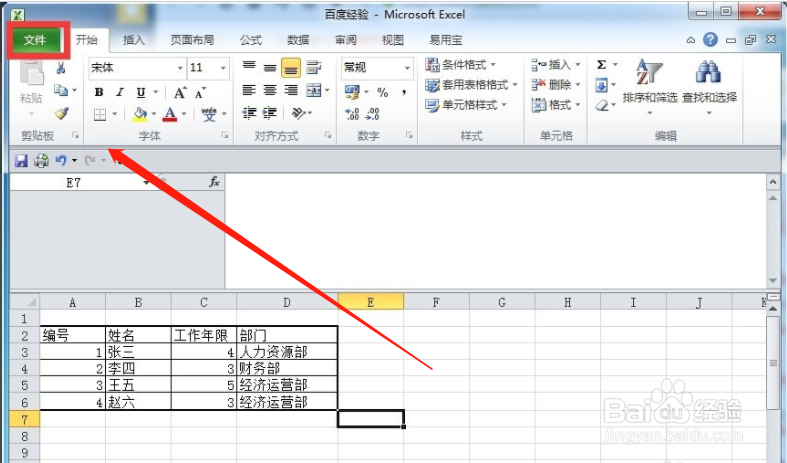Increase indent

pyautogui.click(x=270, y=113)
